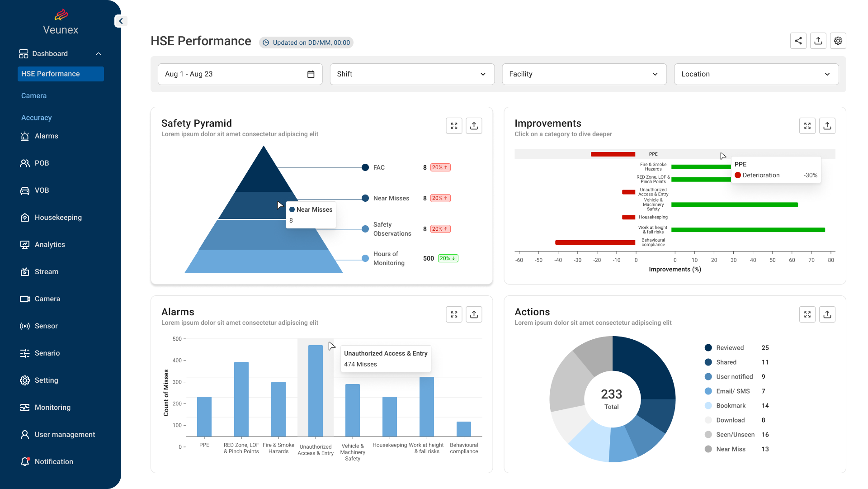This screenshot has height=489, width=868.
Task: Click the Notification bell icon in sidebar
Action: 25,462
